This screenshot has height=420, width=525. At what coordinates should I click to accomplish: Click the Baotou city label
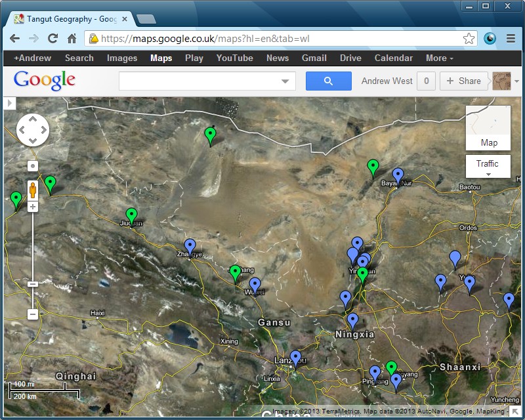(470, 187)
